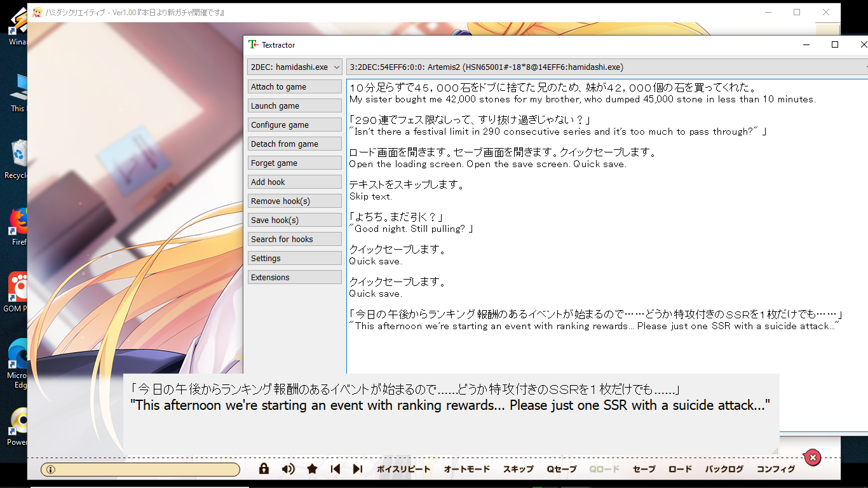Open Textractor Extensions

point(294,276)
